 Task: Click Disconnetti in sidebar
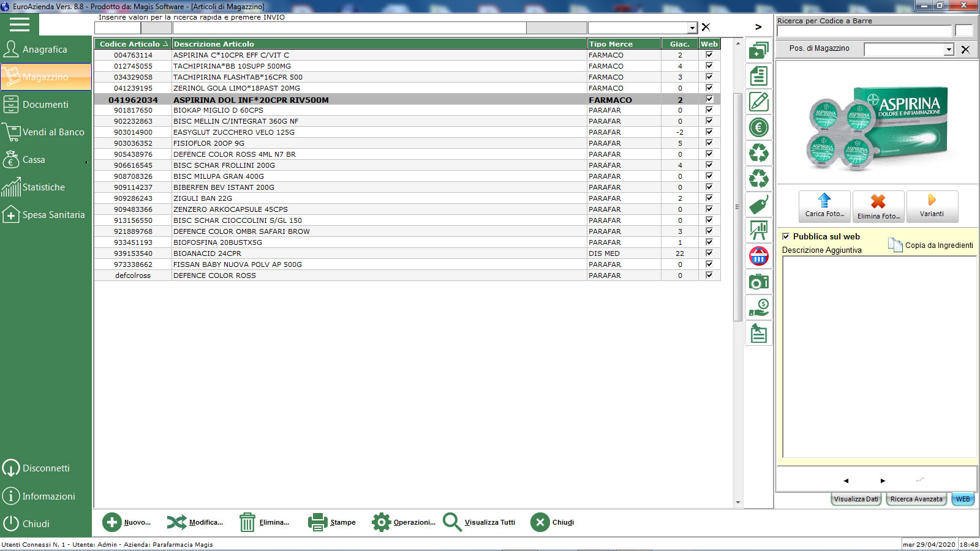pyautogui.click(x=46, y=468)
